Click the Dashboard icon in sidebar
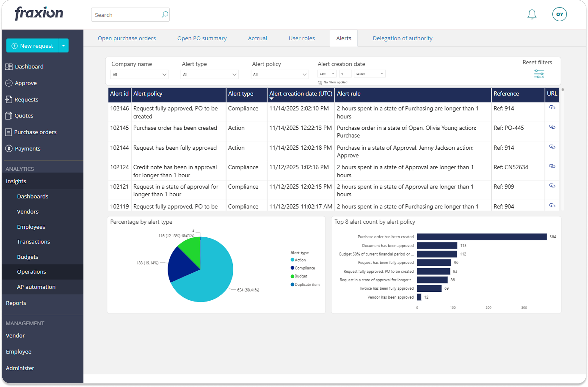588x387 pixels. click(9, 67)
